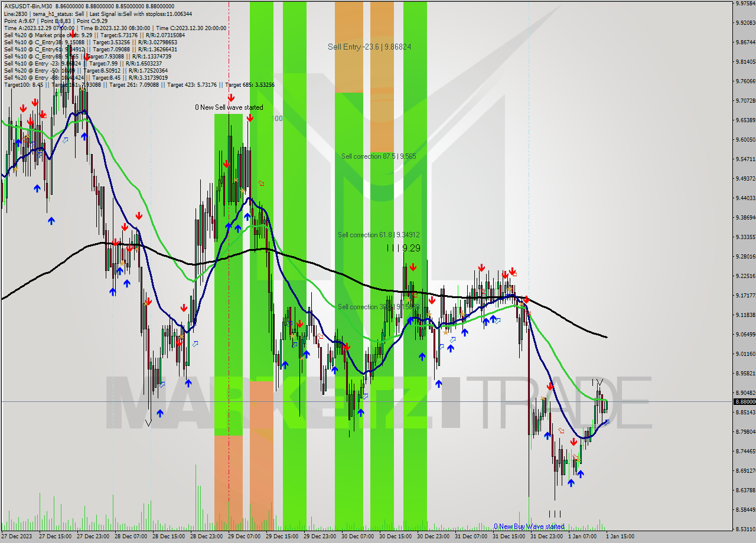Click the 'Sell correction 87.5 | 9.565' label
The height and width of the screenshot is (543, 756).
click(379, 156)
